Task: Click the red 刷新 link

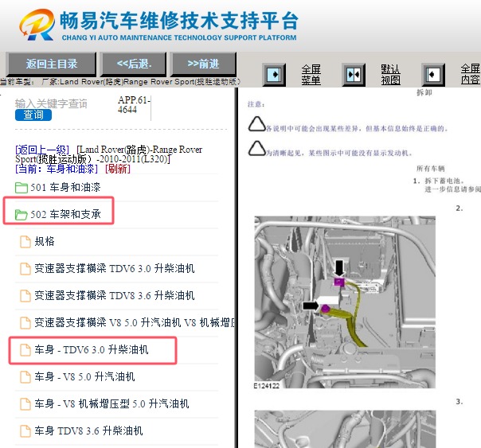Action: 118,169
